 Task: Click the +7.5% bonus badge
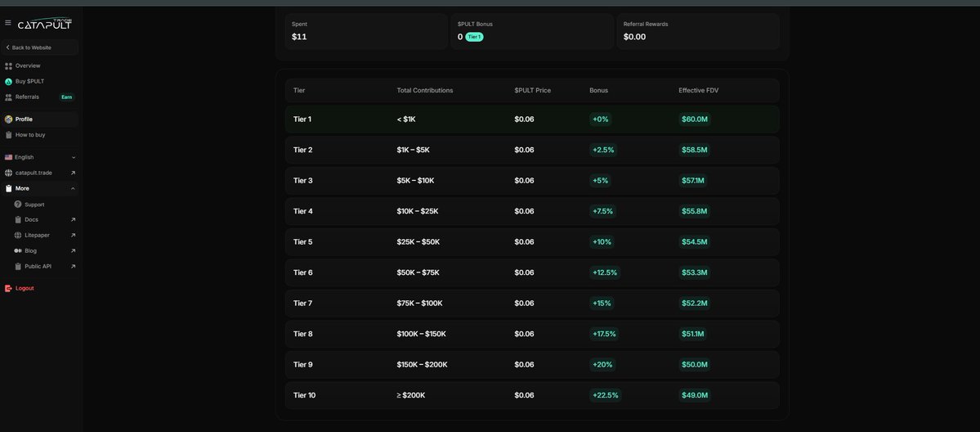tap(602, 212)
